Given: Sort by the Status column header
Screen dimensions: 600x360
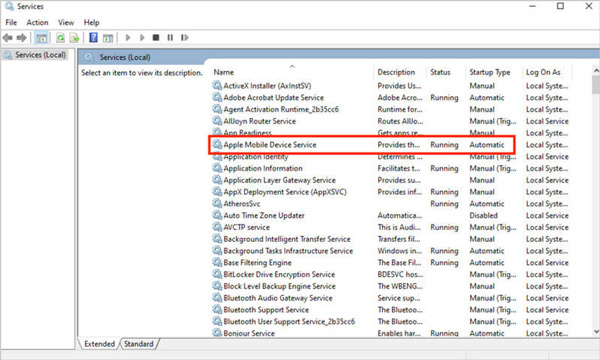Looking at the screenshot, I should (x=445, y=72).
